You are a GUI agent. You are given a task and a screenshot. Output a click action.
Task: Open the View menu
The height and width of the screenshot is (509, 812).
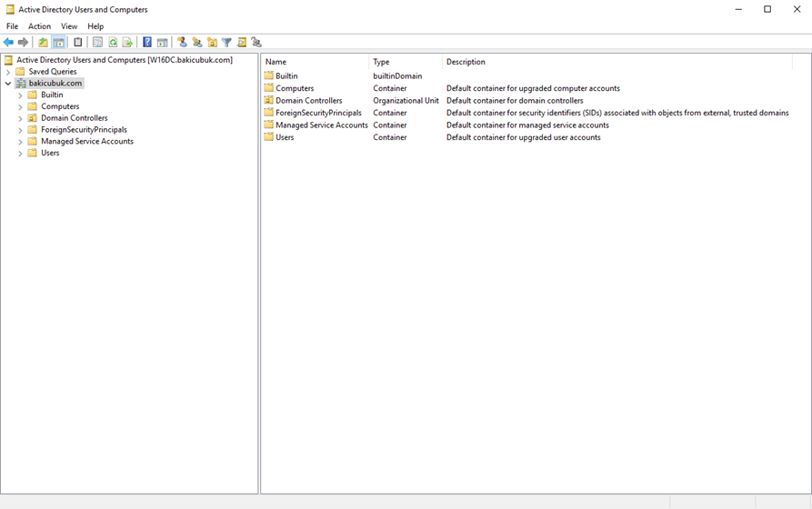pyautogui.click(x=69, y=26)
